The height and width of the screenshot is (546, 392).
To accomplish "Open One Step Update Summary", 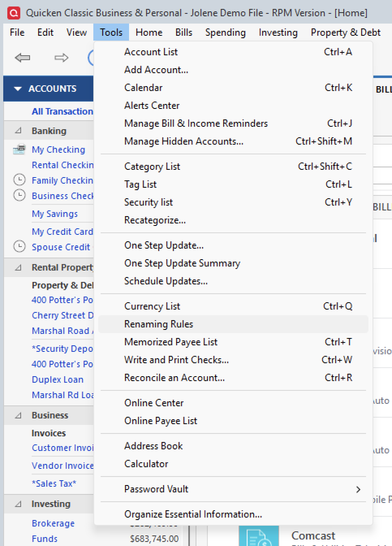I will pos(233,263).
